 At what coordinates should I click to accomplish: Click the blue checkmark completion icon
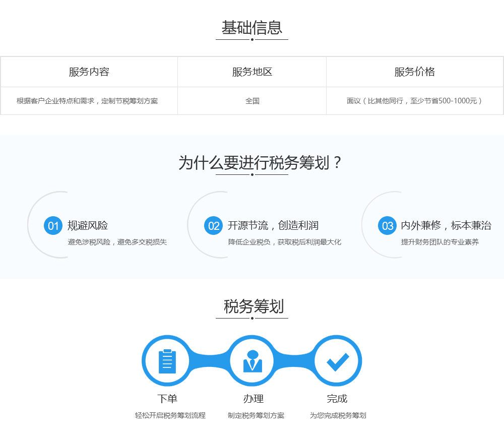click(338, 362)
